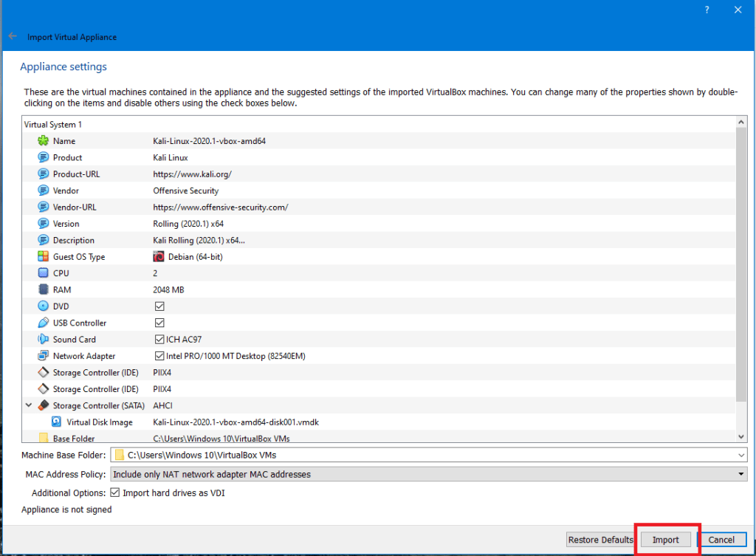Click the green Name icon
The height and width of the screenshot is (556, 756).
(x=43, y=141)
